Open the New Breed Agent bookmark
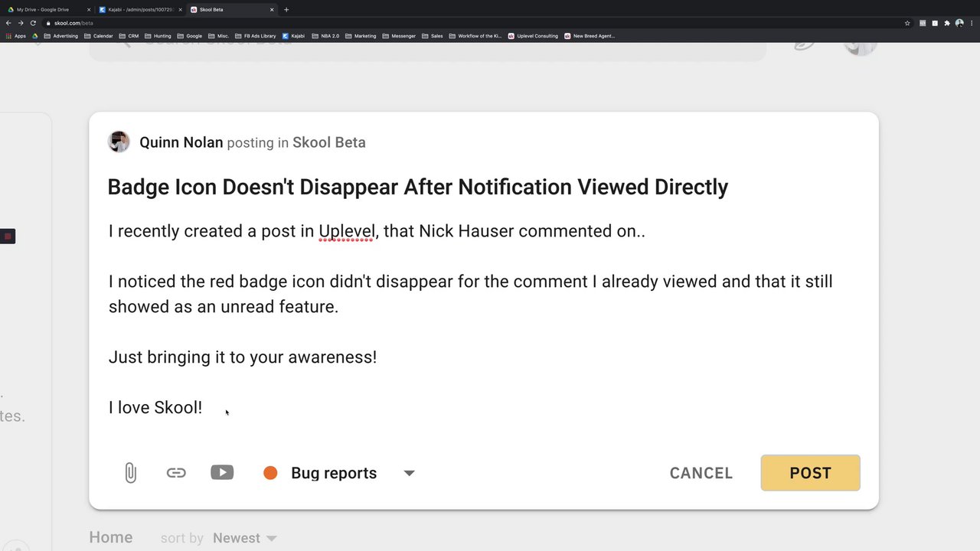The height and width of the screenshot is (551, 980). pyautogui.click(x=590, y=36)
